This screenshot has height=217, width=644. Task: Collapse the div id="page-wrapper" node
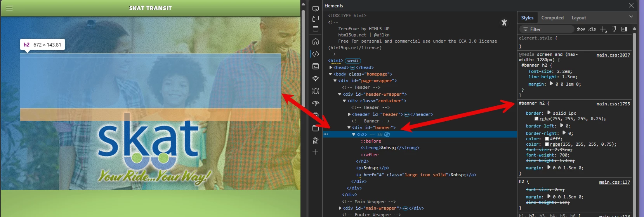tap(335, 81)
